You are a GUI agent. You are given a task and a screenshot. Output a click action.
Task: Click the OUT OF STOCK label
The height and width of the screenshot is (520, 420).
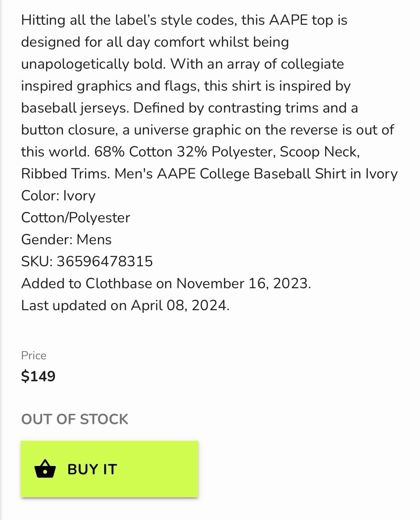(75, 419)
